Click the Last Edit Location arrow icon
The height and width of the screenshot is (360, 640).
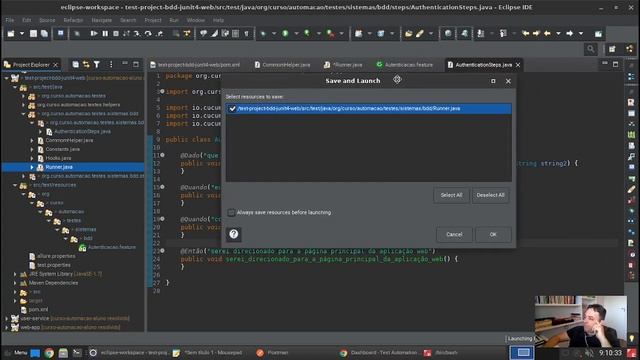point(526,33)
